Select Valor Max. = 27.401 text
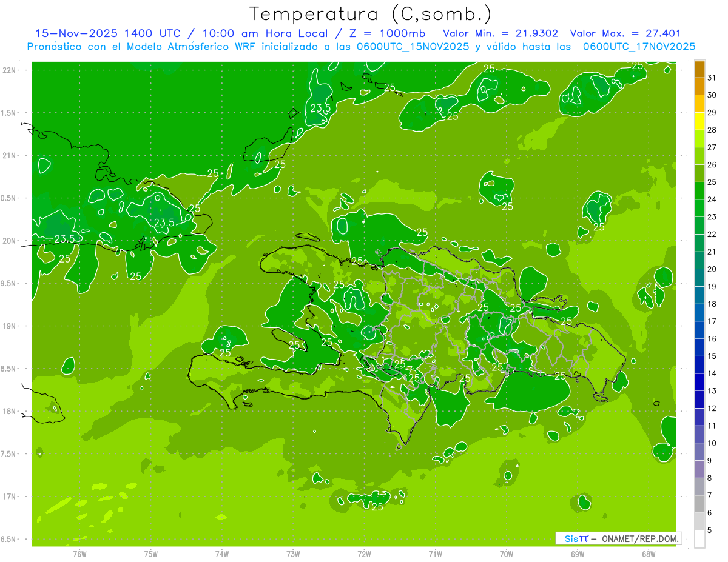 point(625,33)
